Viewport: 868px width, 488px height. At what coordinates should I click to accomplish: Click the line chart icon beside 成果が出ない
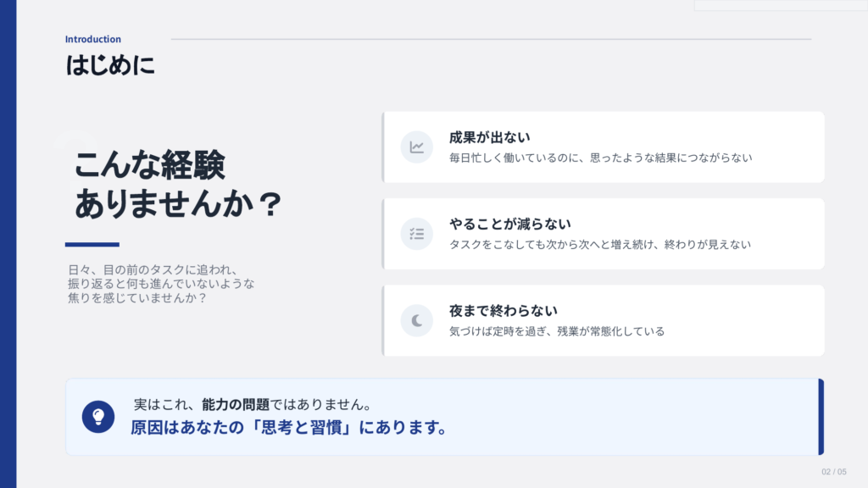(x=417, y=147)
